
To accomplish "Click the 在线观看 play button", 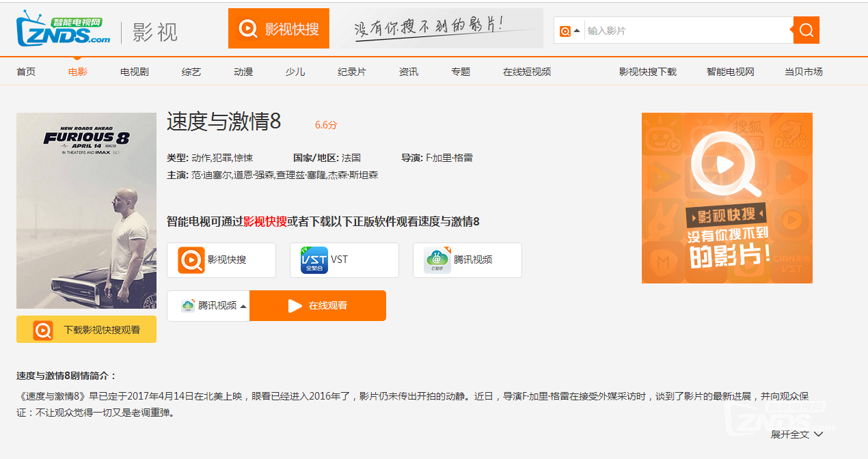I will 318,305.
